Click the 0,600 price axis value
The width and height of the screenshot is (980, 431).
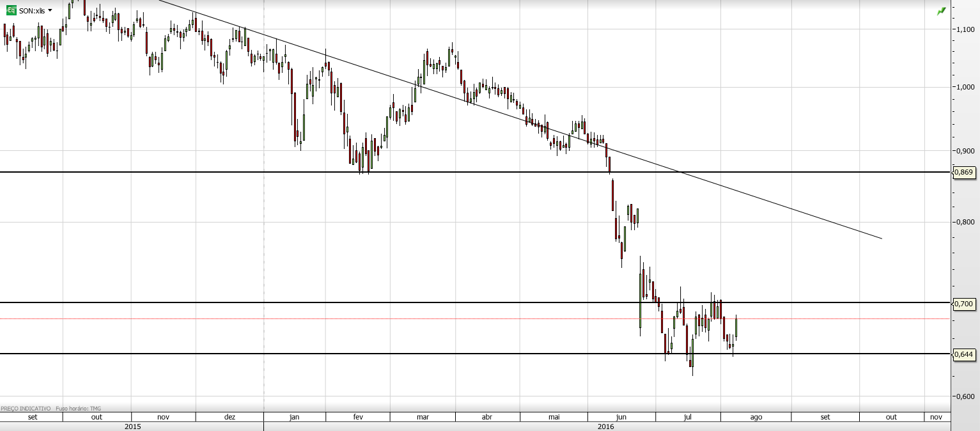click(965, 396)
